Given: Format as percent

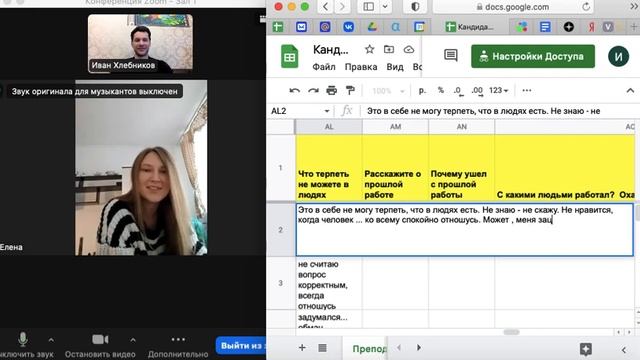Looking at the screenshot, I should [x=440, y=91].
